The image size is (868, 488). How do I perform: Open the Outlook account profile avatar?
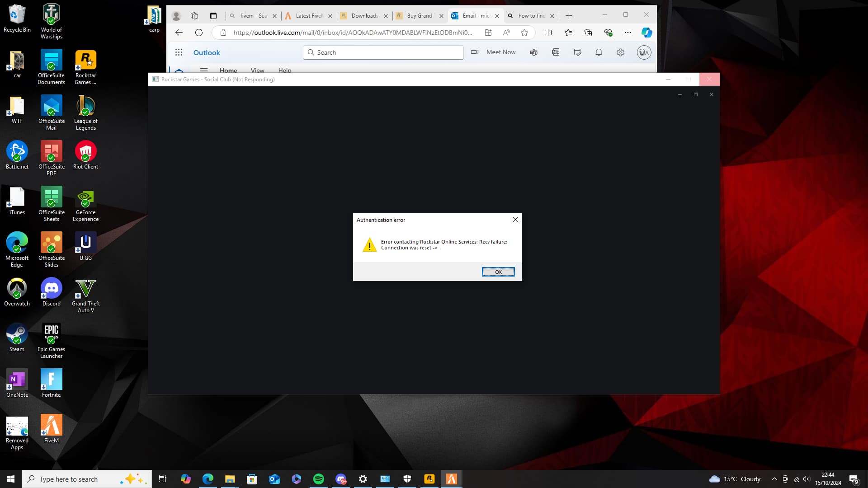644,52
